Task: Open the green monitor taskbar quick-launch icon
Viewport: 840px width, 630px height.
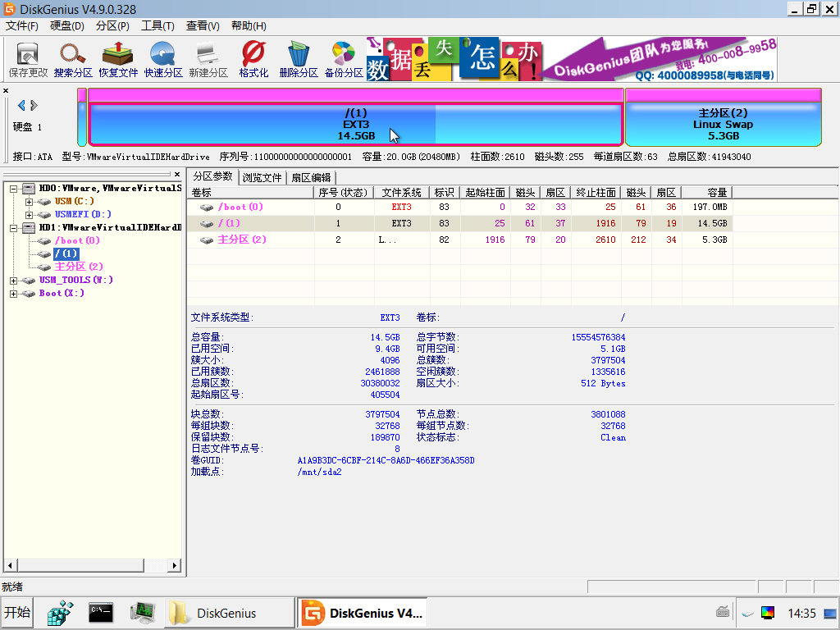Action: pos(143,612)
